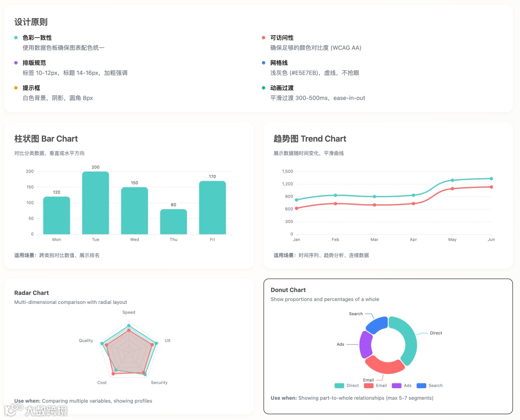The image size is (520, 420).
Task: Click the red line Apr data point
Action: (x=413, y=204)
